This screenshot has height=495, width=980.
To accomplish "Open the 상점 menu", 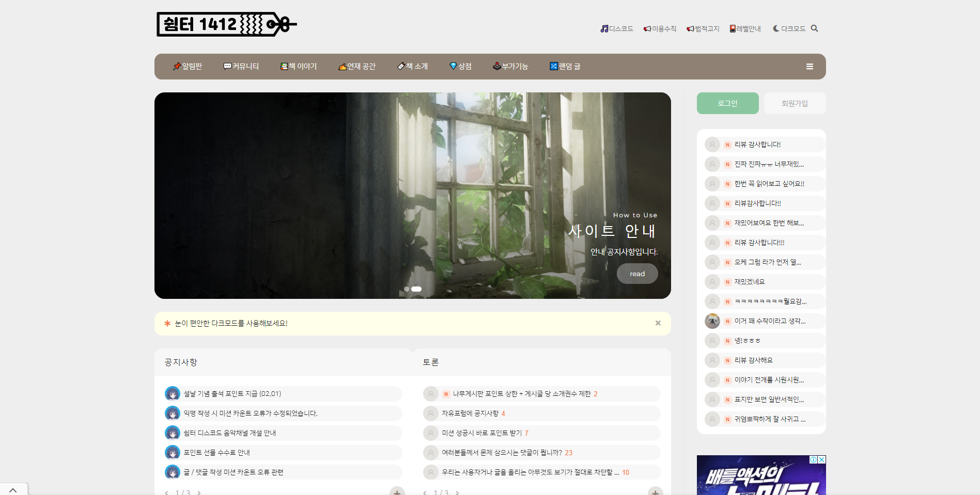I will [x=461, y=67].
